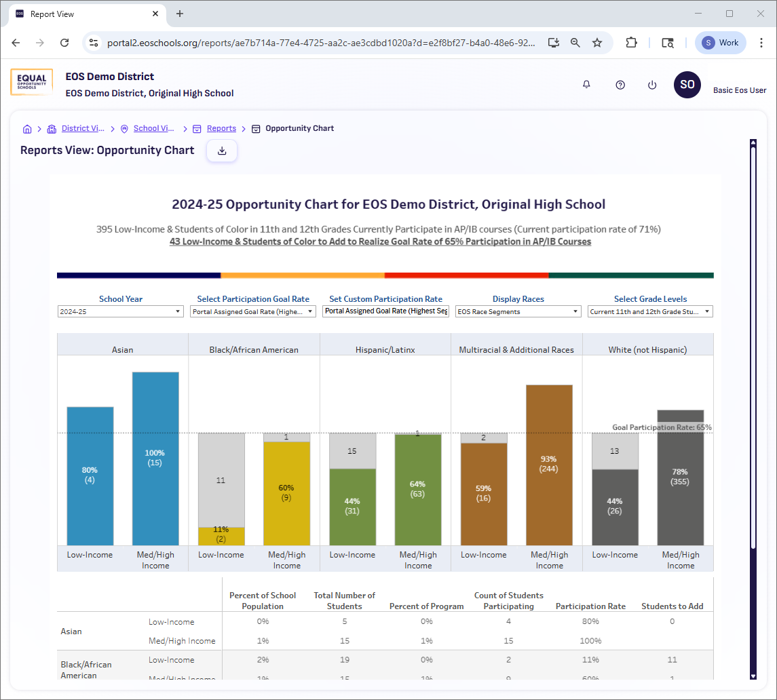The width and height of the screenshot is (777, 700).
Task: Bookmark the page with the star icon
Action: click(597, 42)
